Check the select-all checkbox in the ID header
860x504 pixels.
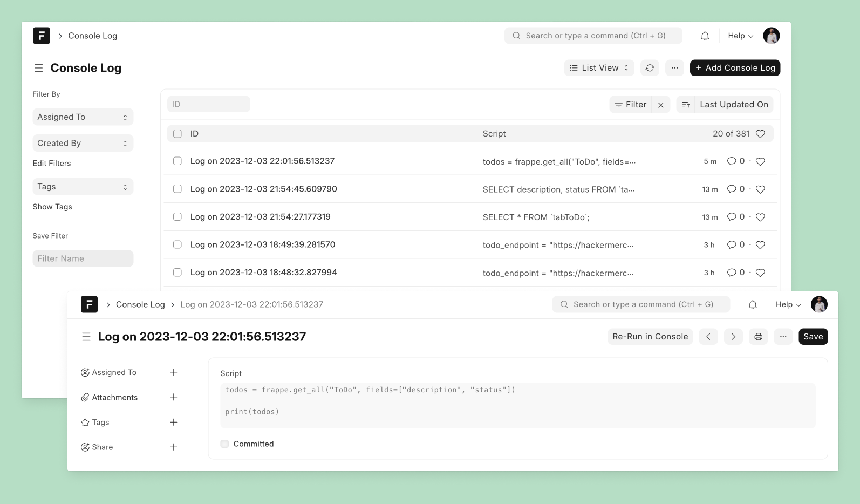click(x=178, y=134)
